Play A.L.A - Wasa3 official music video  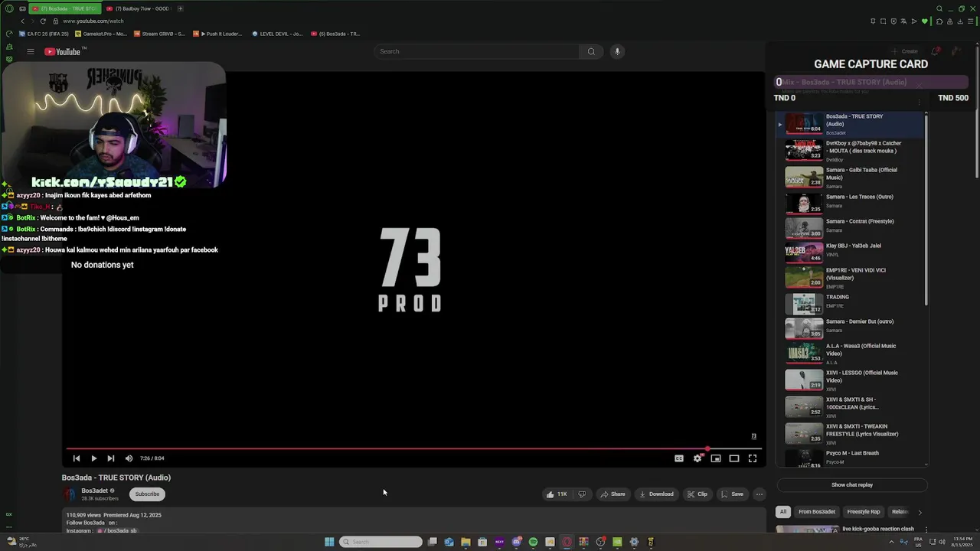click(851, 353)
